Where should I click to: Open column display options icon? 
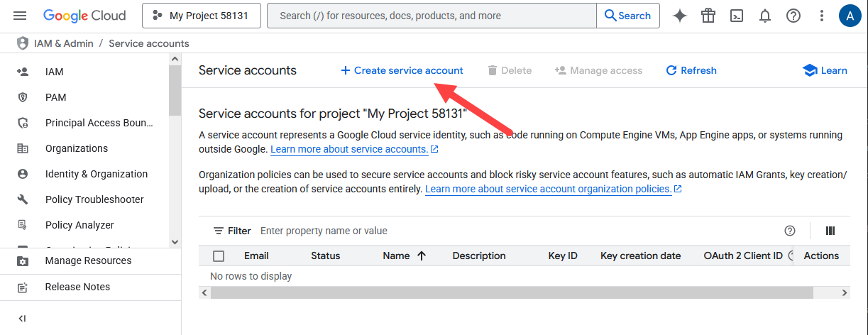point(830,231)
